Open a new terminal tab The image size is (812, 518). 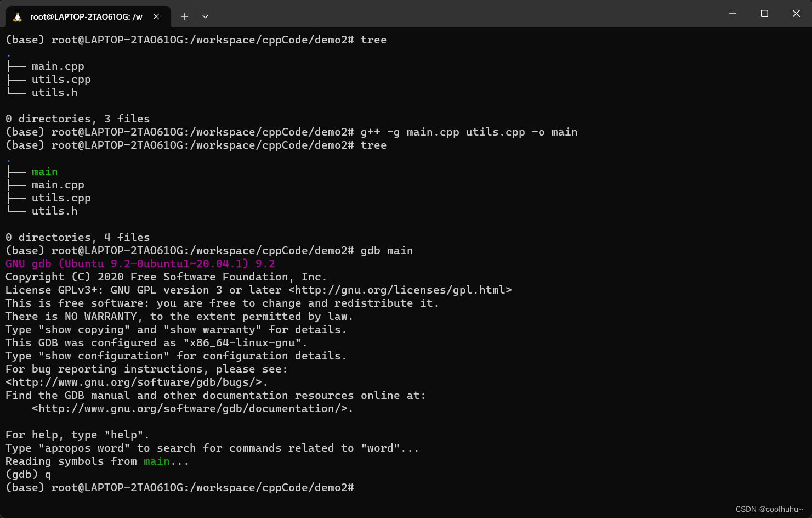(185, 16)
